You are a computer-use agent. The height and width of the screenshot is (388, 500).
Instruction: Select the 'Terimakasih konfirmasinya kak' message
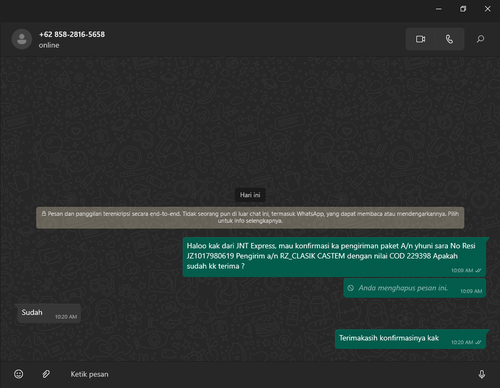(410, 339)
